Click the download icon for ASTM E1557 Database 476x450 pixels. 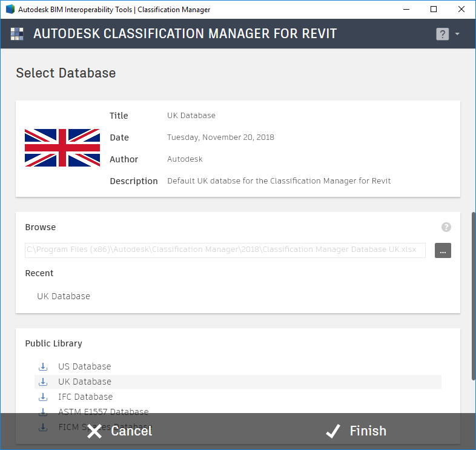click(x=43, y=412)
